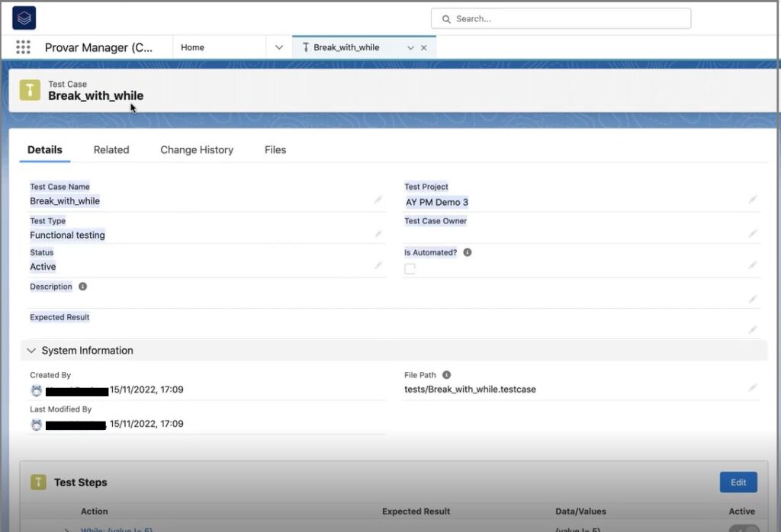This screenshot has height=532, width=781.
Task: Click the Test Case header icon
Action: (x=30, y=90)
